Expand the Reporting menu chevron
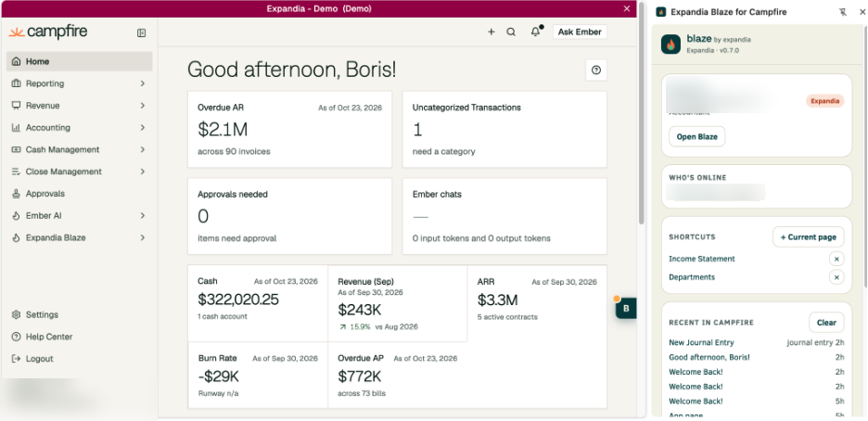The image size is (868, 421). pos(142,83)
